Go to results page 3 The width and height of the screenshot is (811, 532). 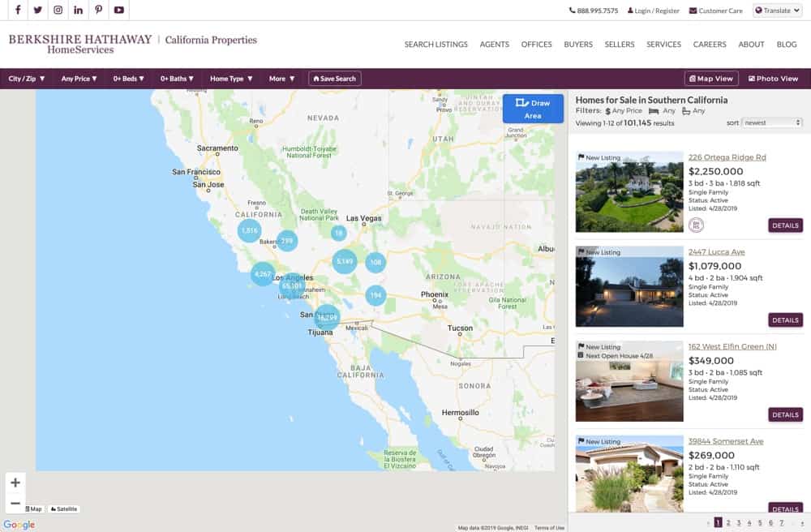click(x=739, y=523)
